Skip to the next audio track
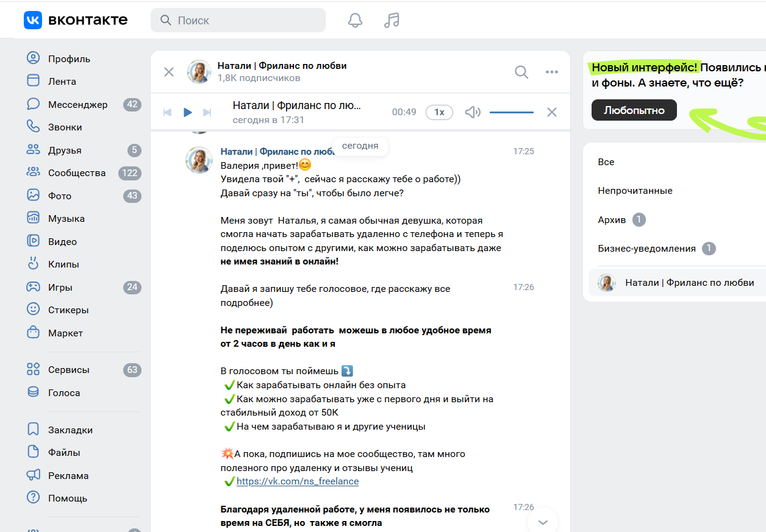 207,112
